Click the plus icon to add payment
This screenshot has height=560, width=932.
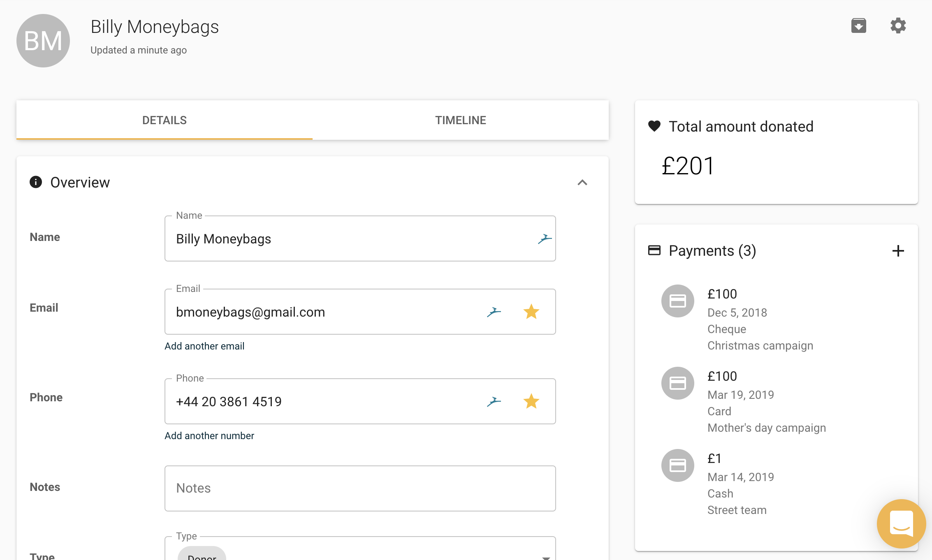tap(898, 251)
